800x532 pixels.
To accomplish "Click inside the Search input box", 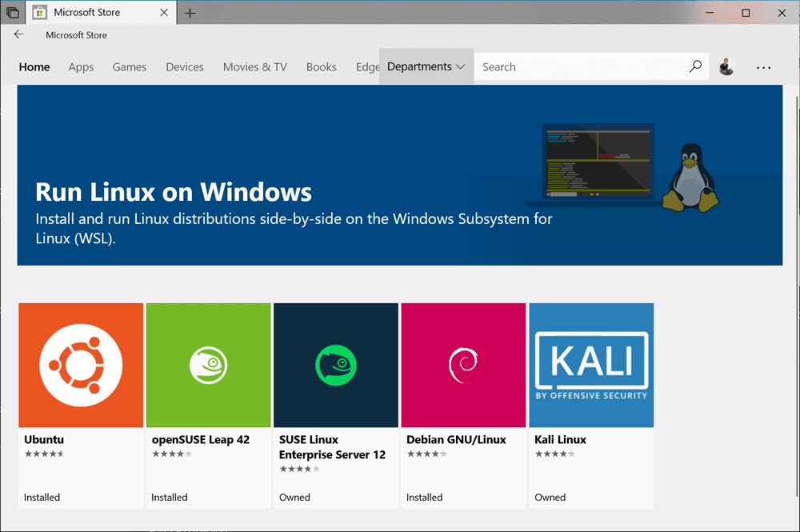I will pos(560,66).
